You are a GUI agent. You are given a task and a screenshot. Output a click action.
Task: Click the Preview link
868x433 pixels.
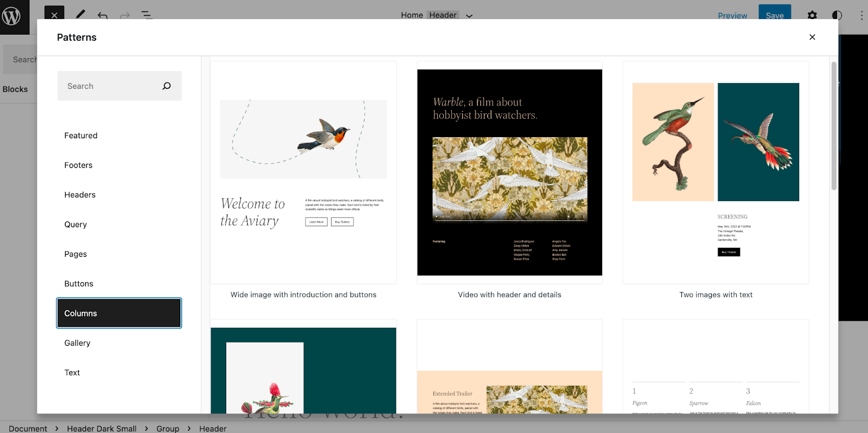(x=732, y=15)
